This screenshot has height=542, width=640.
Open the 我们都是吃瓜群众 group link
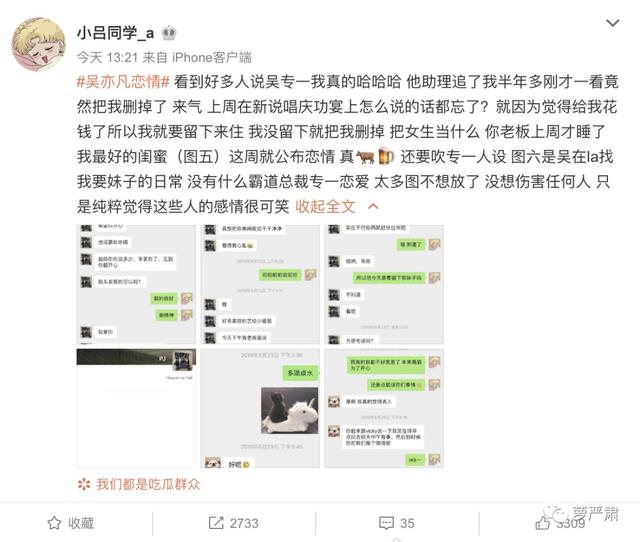click(148, 484)
